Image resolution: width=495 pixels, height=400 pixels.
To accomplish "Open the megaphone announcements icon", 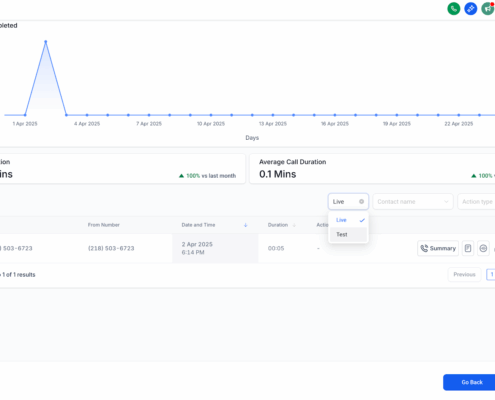I will (488, 9).
